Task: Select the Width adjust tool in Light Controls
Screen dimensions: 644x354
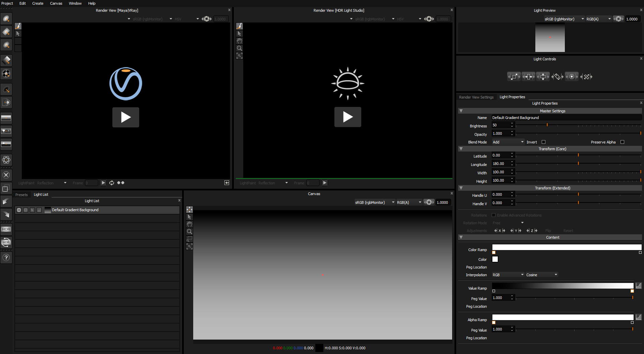Action: (x=528, y=77)
